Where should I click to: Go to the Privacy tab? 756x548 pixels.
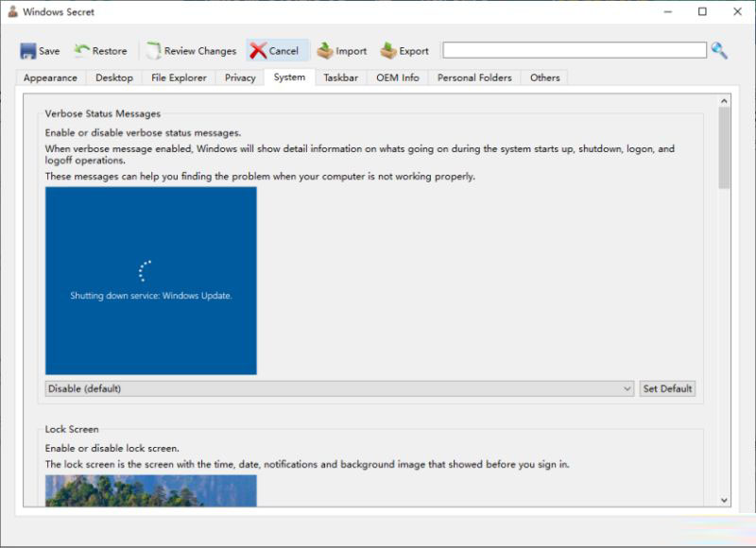[x=240, y=77]
